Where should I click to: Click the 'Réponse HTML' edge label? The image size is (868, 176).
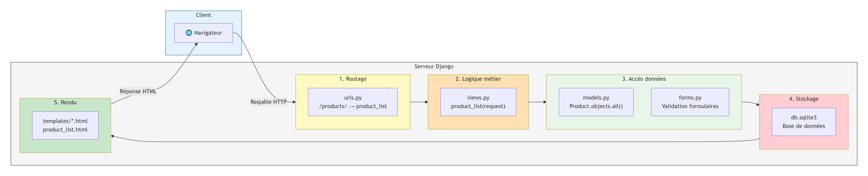[x=138, y=91]
